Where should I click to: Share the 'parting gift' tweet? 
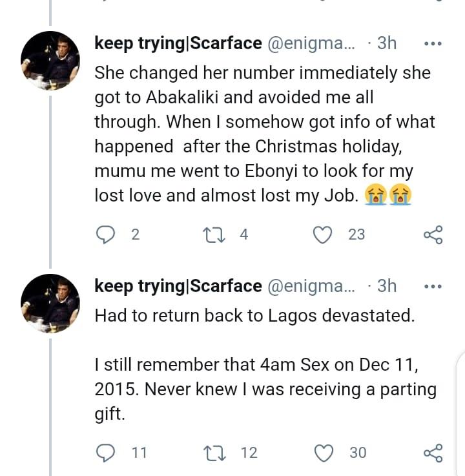(x=433, y=453)
